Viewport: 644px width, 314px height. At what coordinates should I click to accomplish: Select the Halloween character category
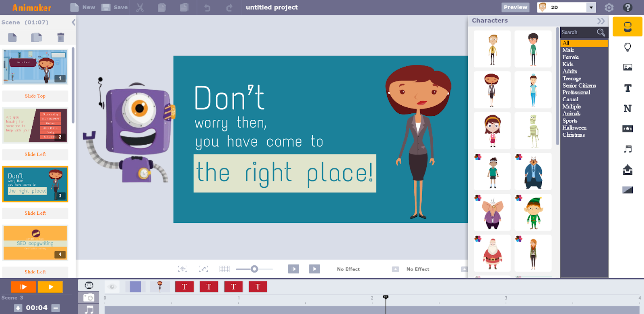tap(574, 128)
